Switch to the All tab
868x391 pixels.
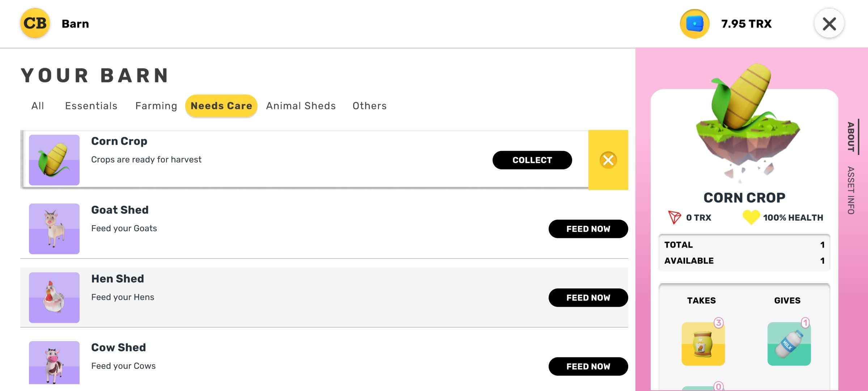[x=38, y=106]
